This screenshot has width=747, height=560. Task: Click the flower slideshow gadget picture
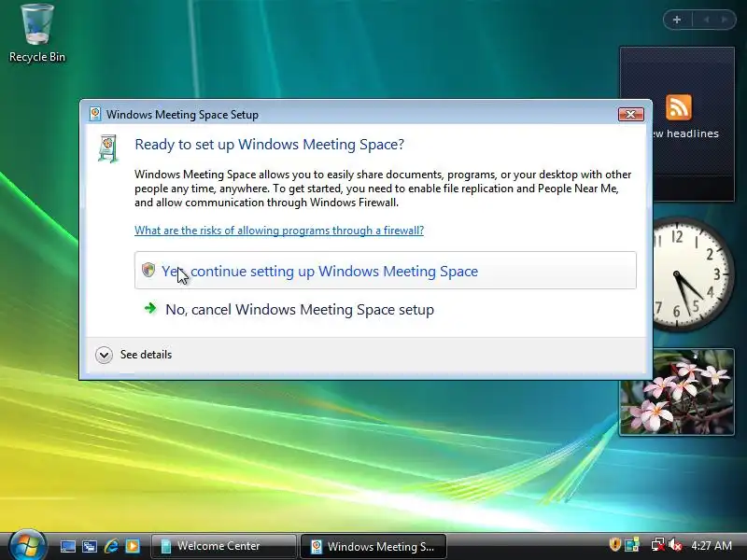click(x=676, y=392)
